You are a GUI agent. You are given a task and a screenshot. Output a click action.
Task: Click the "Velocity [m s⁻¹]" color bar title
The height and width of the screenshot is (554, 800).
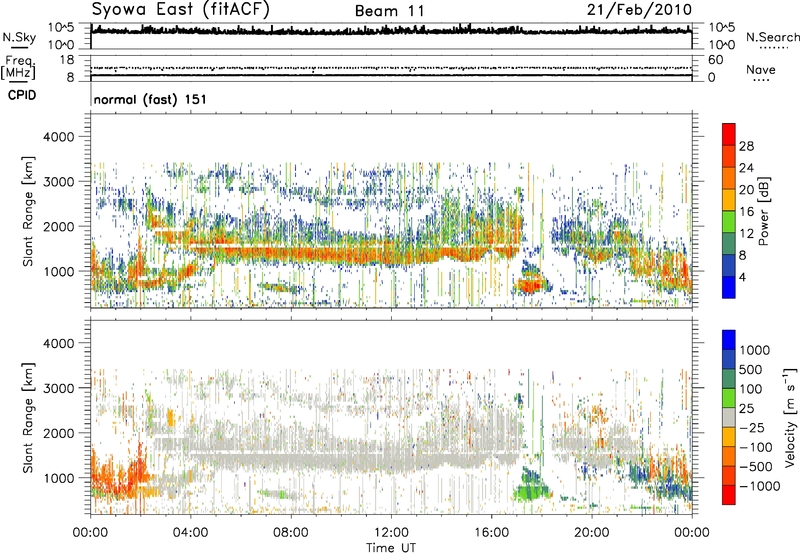click(x=790, y=417)
